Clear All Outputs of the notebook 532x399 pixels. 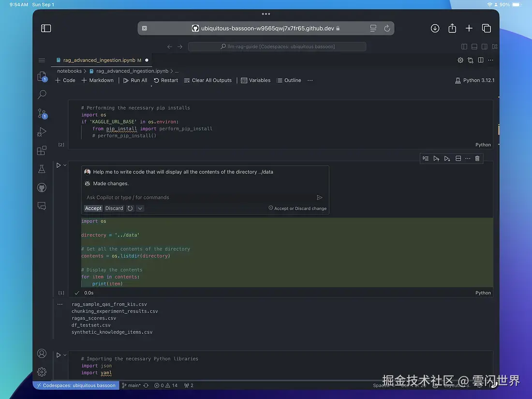click(x=207, y=80)
